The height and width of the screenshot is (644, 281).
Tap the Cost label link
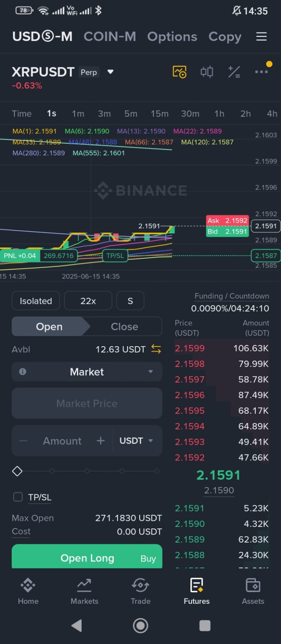tap(21, 531)
